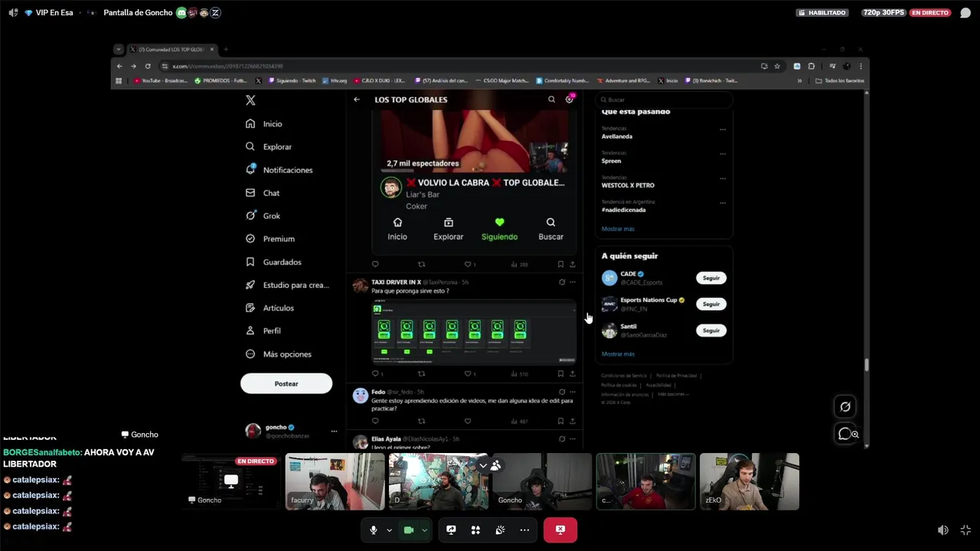Bookmark the TAXI DRIVER post
Viewport: 980px width, 551px height.
pyautogui.click(x=560, y=373)
